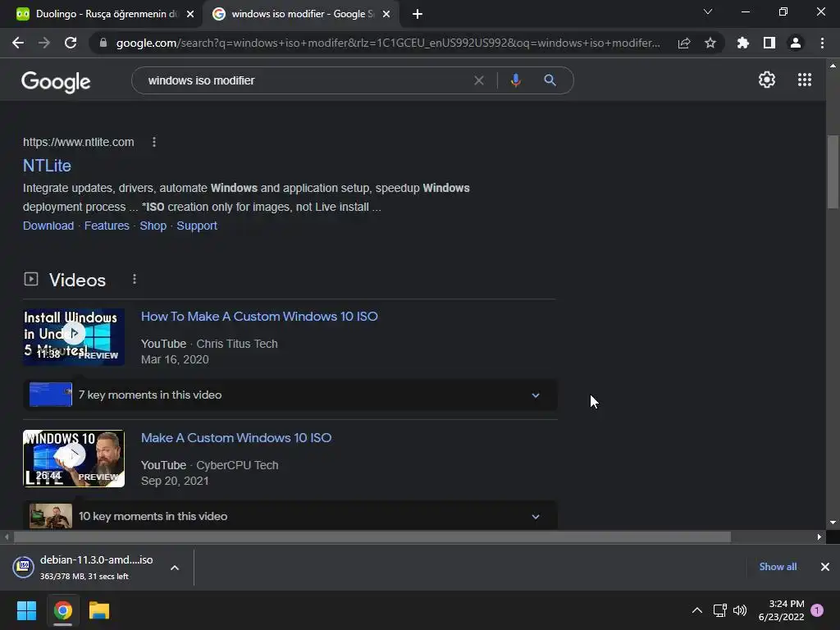Screen dimensions: 840x630
Task: Open Chrome's three-dot menu
Action: pos(822,43)
